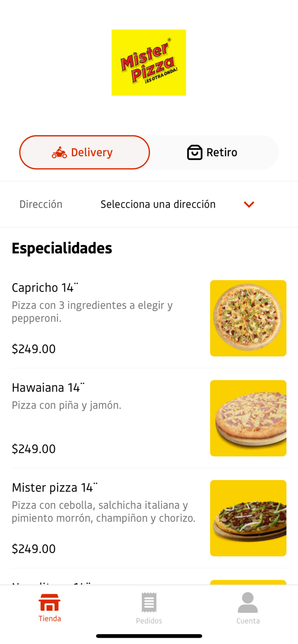298x644 pixels.
Task: Click the Mister pizza 14 thumbnail image
Action: tap(248, 518)
